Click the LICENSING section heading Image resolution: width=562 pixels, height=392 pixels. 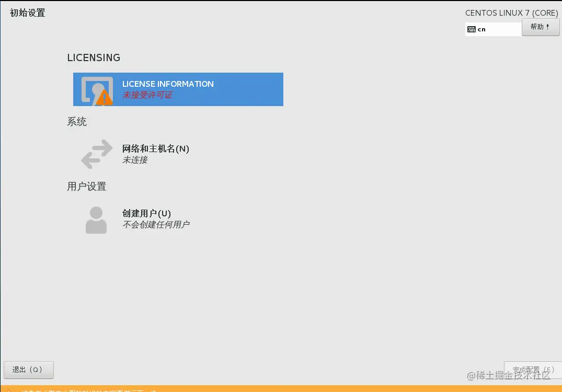coord(94,57)
